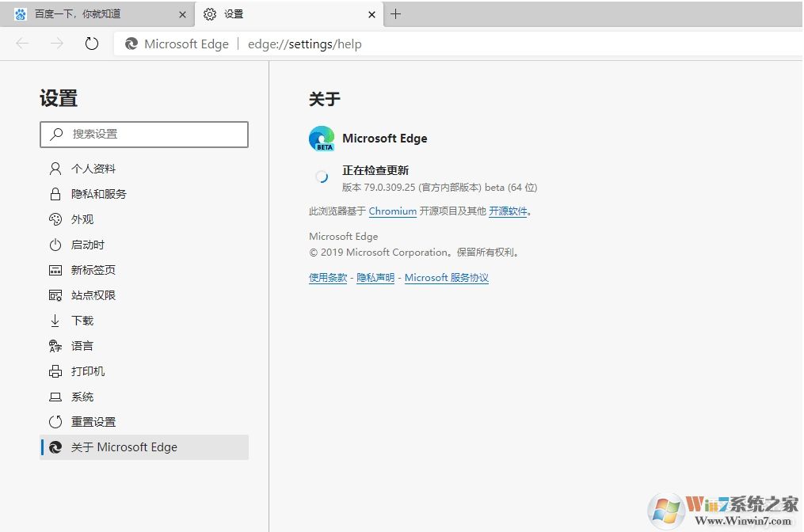Reload the settings page
The width and height of the screenshot is (804, 532).
point(91,44)
